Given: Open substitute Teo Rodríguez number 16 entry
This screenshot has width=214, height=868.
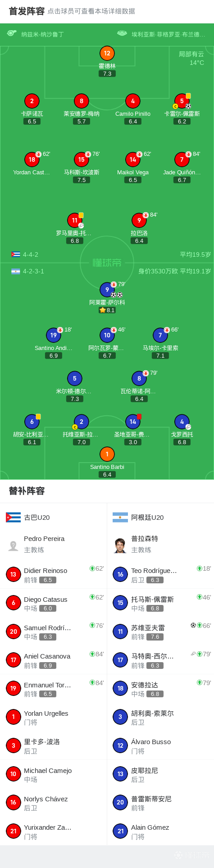Looking at the screenshot, I should coord(160,574).
